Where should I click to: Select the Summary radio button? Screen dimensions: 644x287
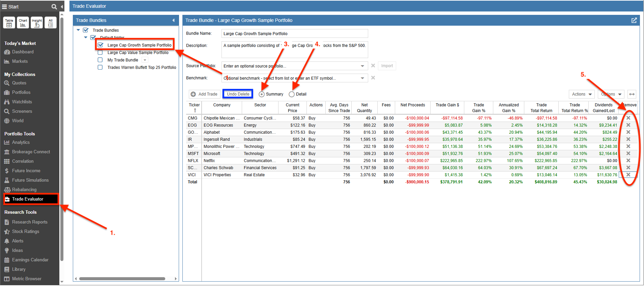click(262, 94)
